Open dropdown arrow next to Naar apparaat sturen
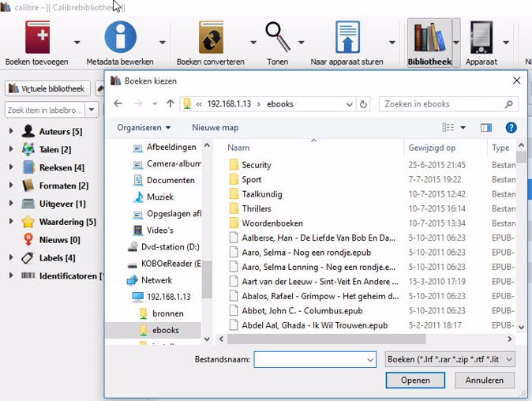This screenshot has height=401, width=532. click(x=392, y=43)
